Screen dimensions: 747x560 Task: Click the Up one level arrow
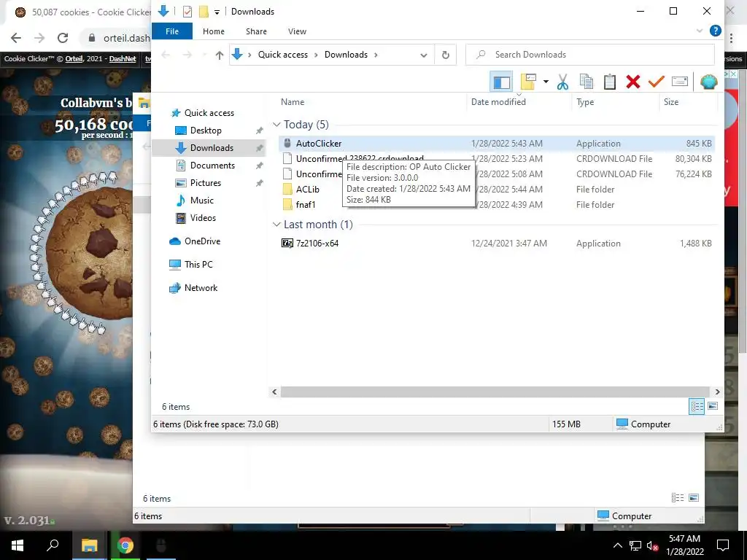(x=219, y=55)
